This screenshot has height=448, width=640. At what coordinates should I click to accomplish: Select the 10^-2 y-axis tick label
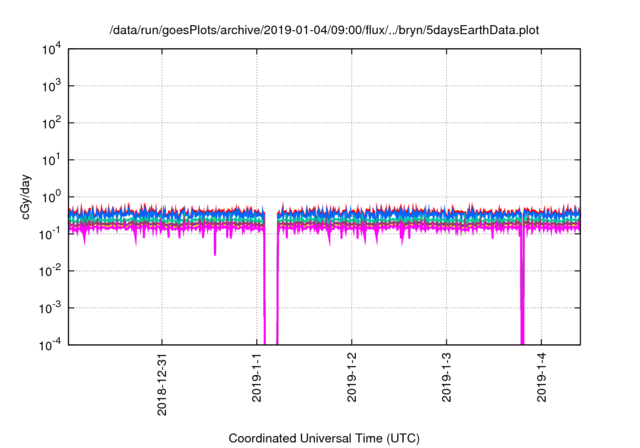click(50, 271)
